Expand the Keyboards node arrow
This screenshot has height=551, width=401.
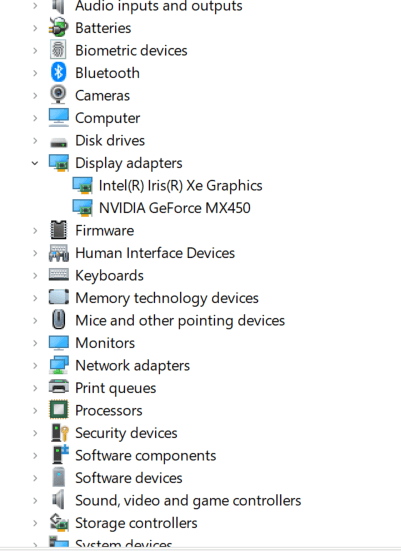(35, 276)
